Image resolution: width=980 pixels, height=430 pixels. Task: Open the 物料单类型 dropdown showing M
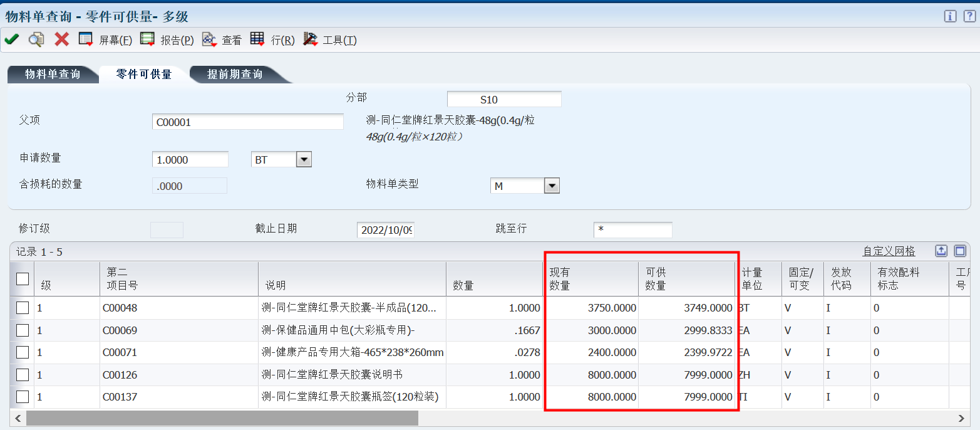click(551, 186)
